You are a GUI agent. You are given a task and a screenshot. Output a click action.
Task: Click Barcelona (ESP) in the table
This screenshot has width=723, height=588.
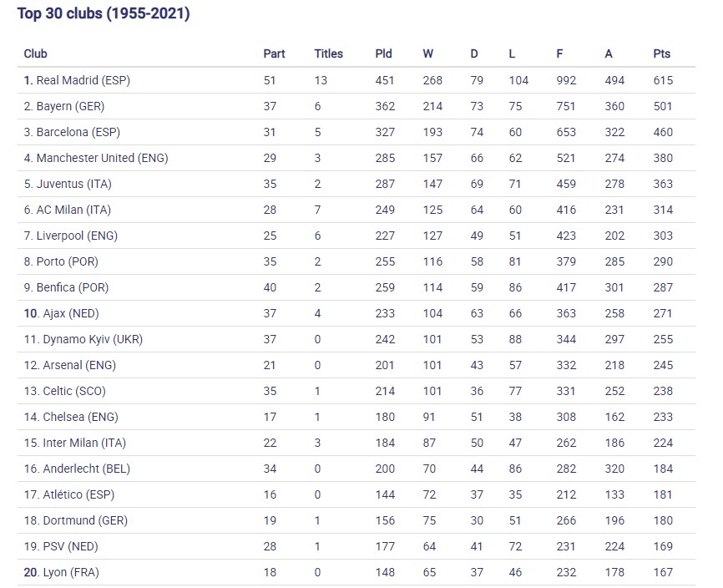(x=78, y=132)
